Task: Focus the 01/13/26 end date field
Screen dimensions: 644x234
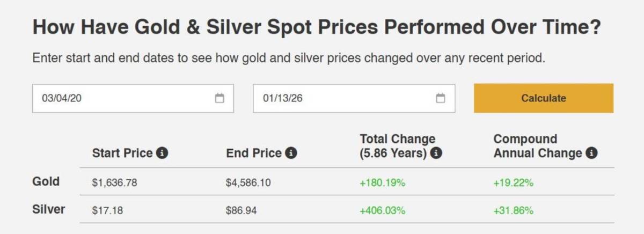Action: pyautogui.click(x=343, y=98)
